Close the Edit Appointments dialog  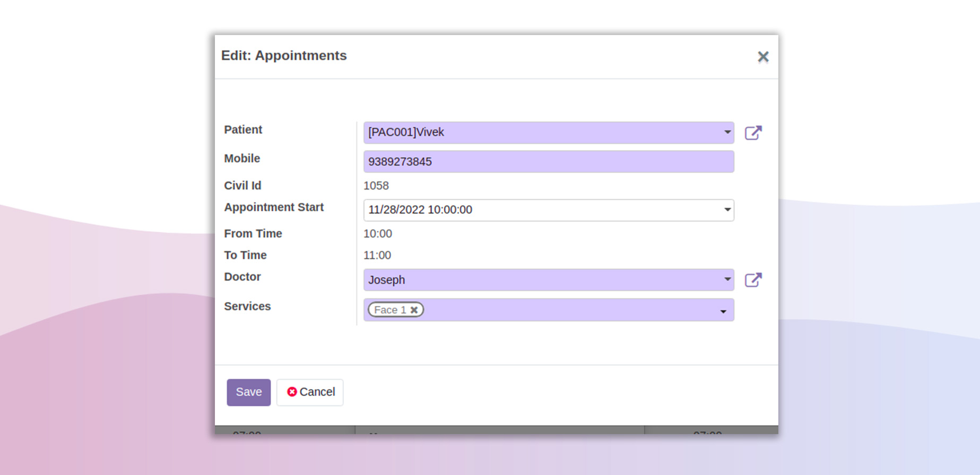pos(763,57)
